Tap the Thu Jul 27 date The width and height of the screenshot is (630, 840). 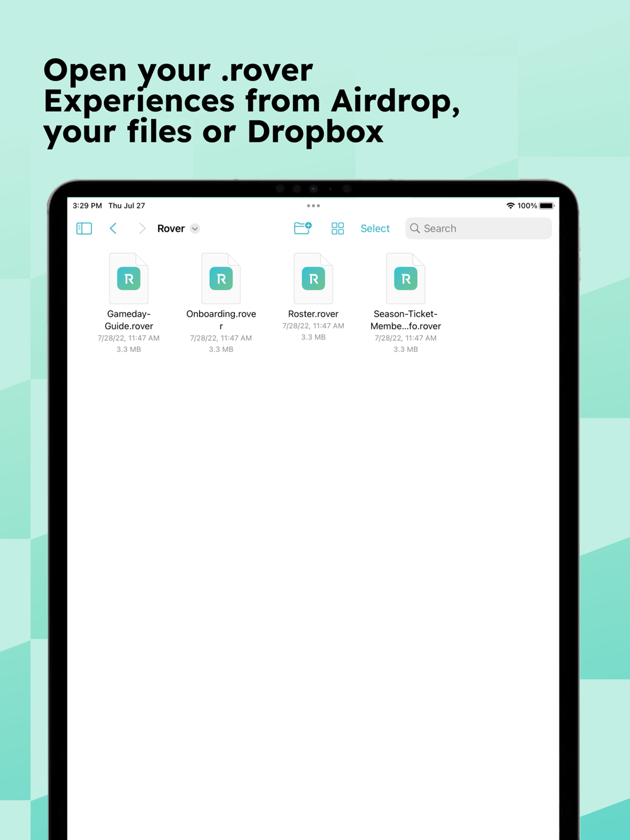[127, 206]
